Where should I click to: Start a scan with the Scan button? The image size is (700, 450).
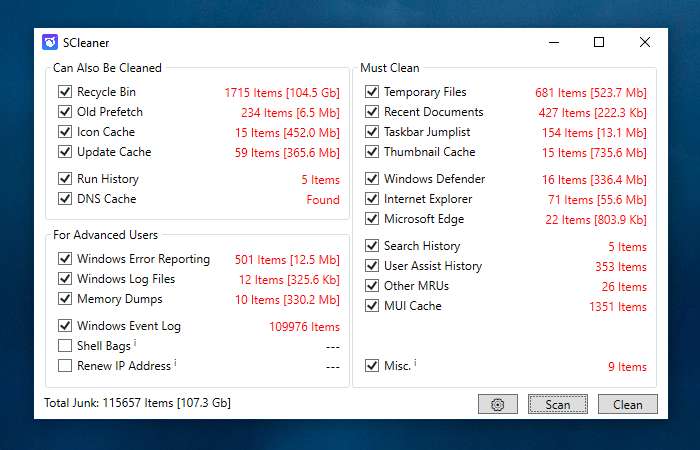558,404
